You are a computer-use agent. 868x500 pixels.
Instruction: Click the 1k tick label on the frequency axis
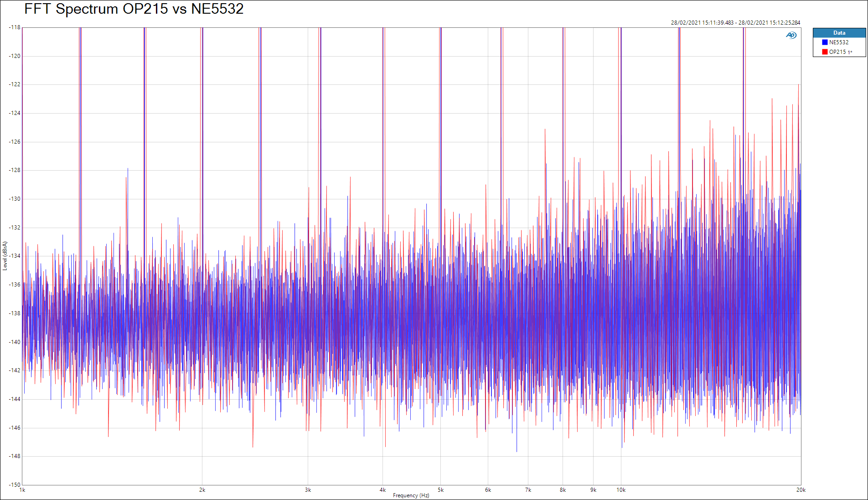[x=22, y=490]
